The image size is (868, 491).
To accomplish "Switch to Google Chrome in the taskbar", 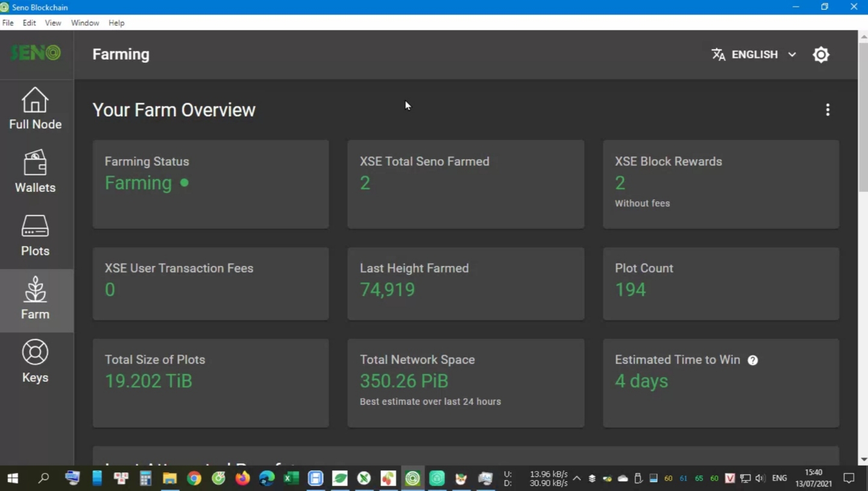I will (194, 479).
